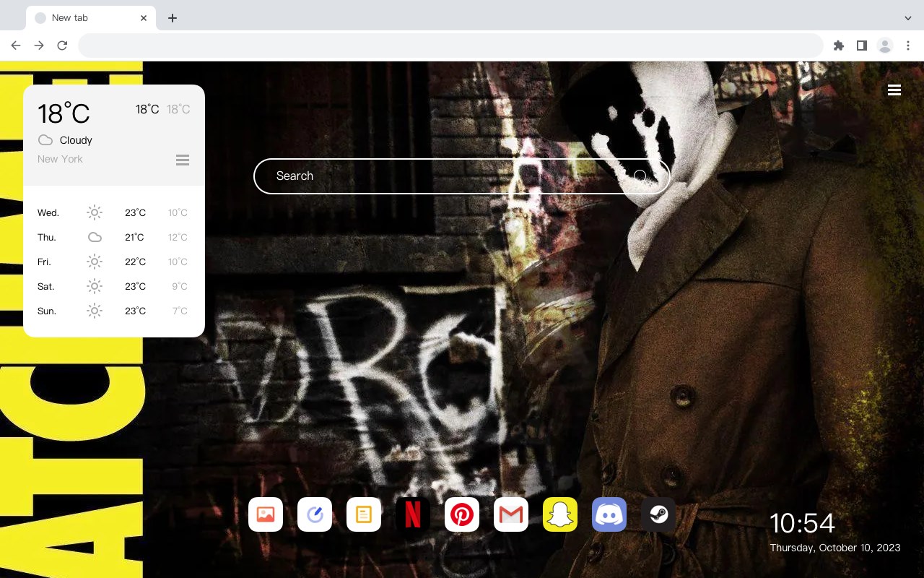
Task: Select the Thu. forecast day label
Action: pos(47,237)
